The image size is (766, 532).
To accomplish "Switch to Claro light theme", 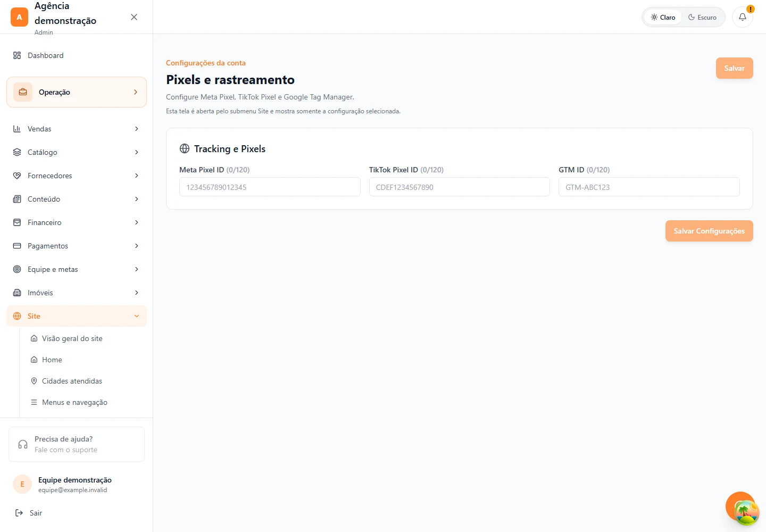I will (x=663, y=17).
